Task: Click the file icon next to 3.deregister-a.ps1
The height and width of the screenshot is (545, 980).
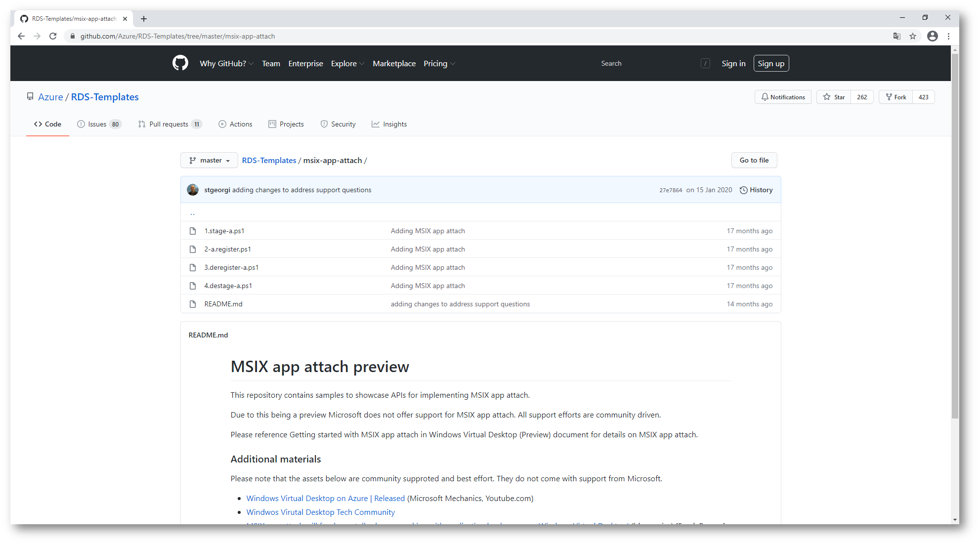Action: point(193,267)
